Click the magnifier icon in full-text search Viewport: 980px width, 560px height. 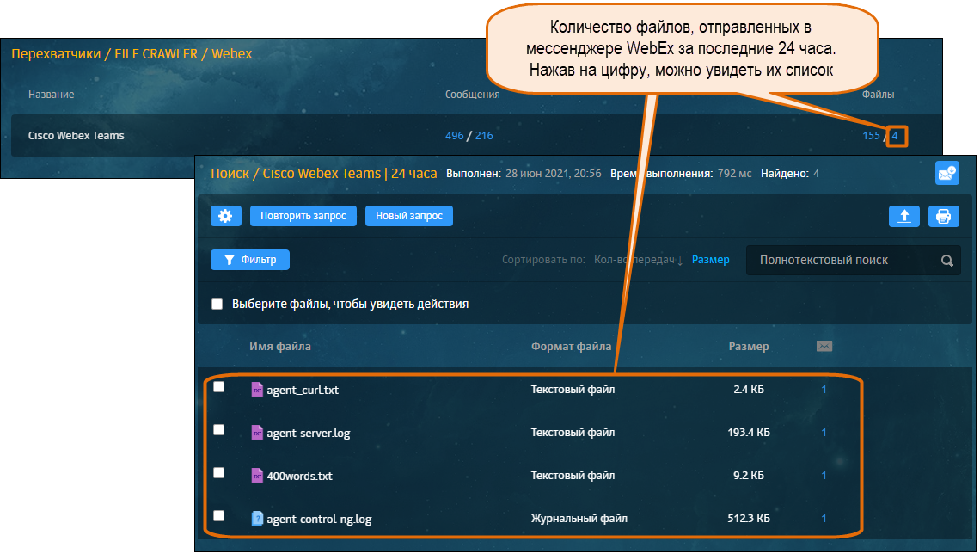coord(946,261)
